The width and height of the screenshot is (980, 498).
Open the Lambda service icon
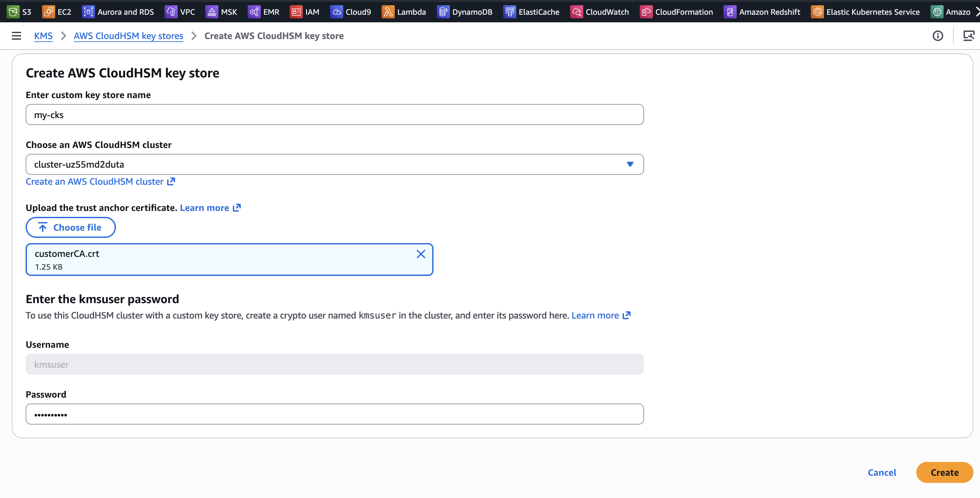coord(388,12)
